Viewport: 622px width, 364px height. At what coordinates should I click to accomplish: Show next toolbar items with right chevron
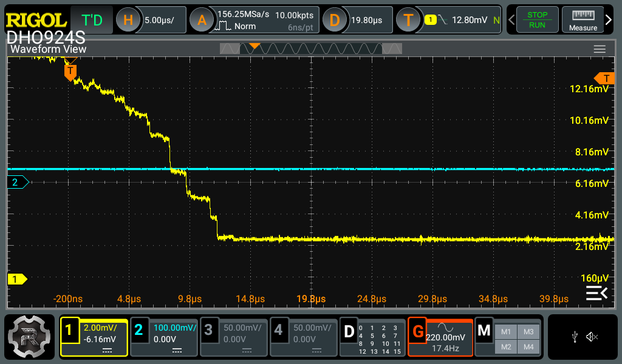(x=609, y=20)
